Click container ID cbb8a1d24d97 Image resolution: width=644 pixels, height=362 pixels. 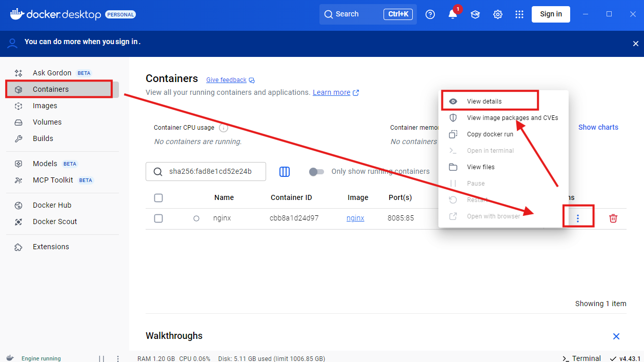coord(294,218)
